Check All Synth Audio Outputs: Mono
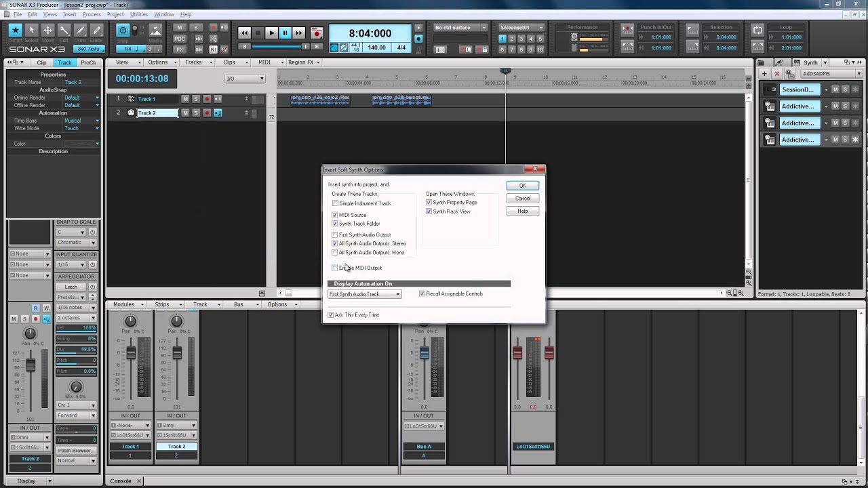The width and height of the screenshot is (868, 488). tap(335, 253)
